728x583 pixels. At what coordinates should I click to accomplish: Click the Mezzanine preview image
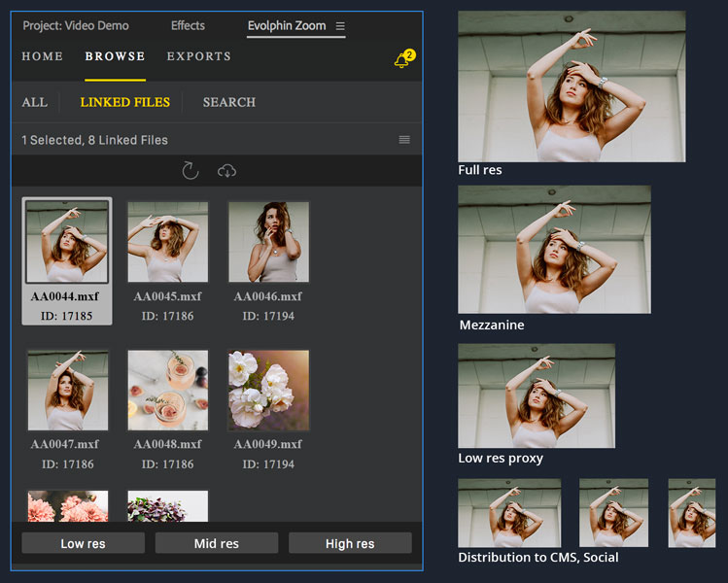pos(554,250)
